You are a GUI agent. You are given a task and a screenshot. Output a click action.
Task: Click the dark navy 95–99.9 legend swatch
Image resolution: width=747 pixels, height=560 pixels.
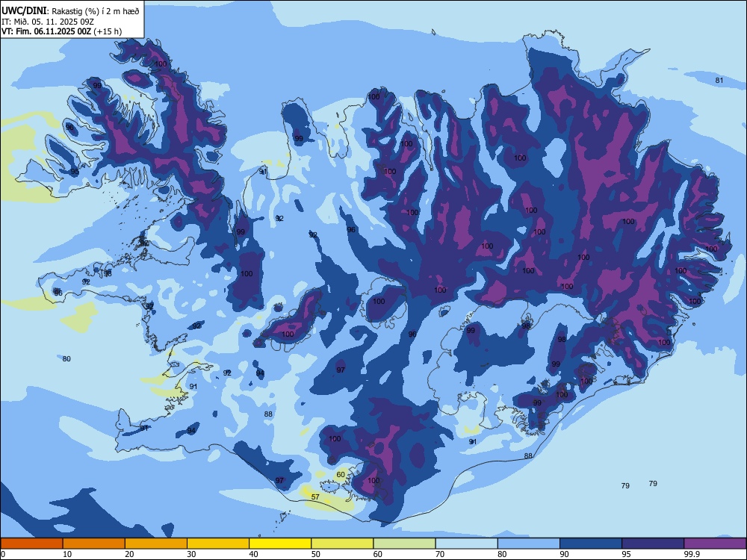[653, 544]
